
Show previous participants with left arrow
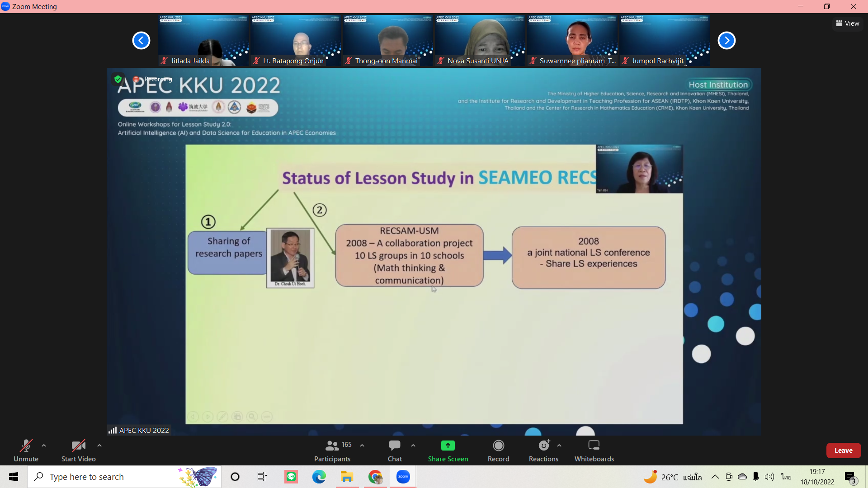pos(141,41)
